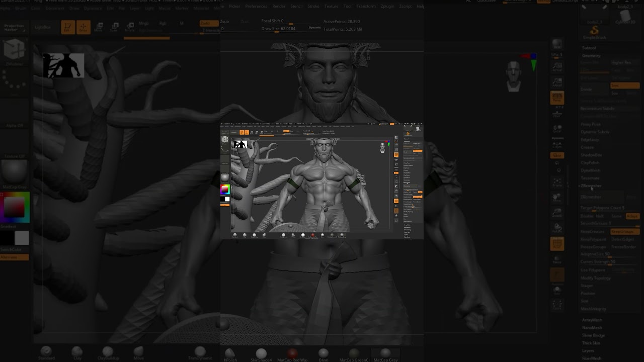Apply the MatCap Red Wax material
The height and width of the screenshot is (362, 644).
pyautogui.click(x=292, y=354)
